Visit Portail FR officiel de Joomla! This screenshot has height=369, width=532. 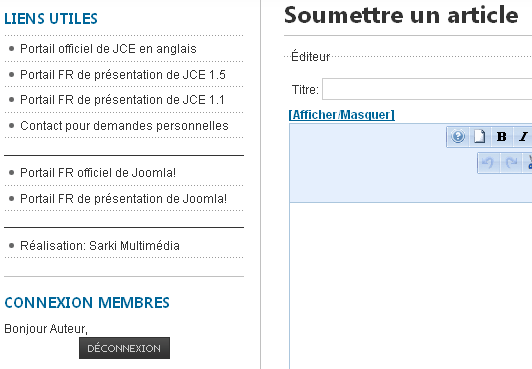point(98,173)
